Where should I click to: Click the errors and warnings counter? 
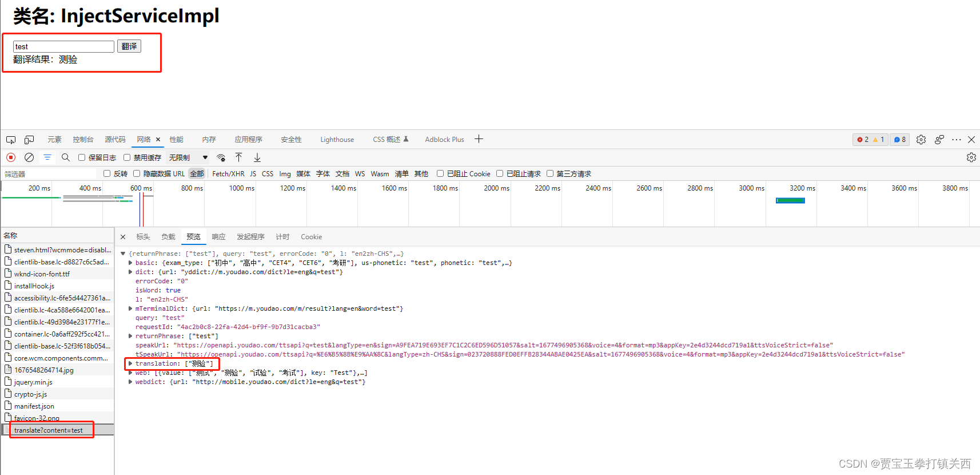tap(870, 140)
